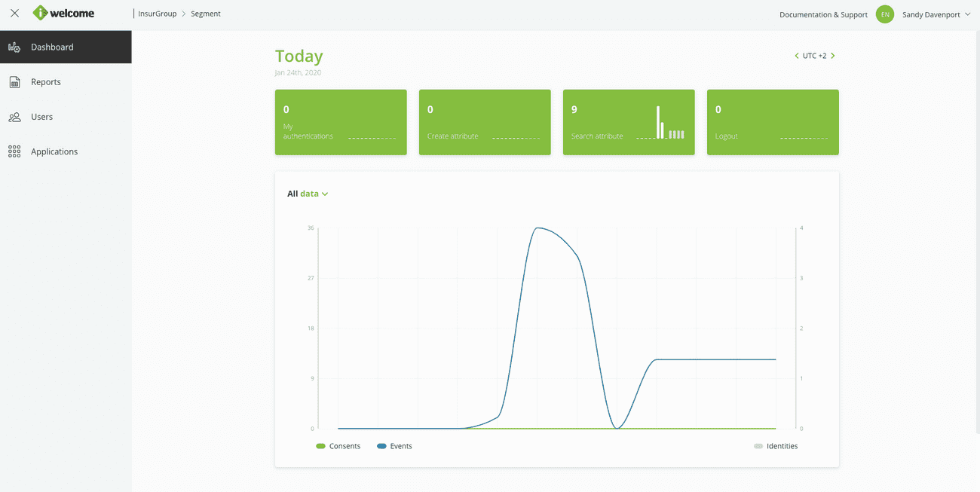Close the sidebar with X icon
Viewport: 980px width, 492px height.
[14, 14]
